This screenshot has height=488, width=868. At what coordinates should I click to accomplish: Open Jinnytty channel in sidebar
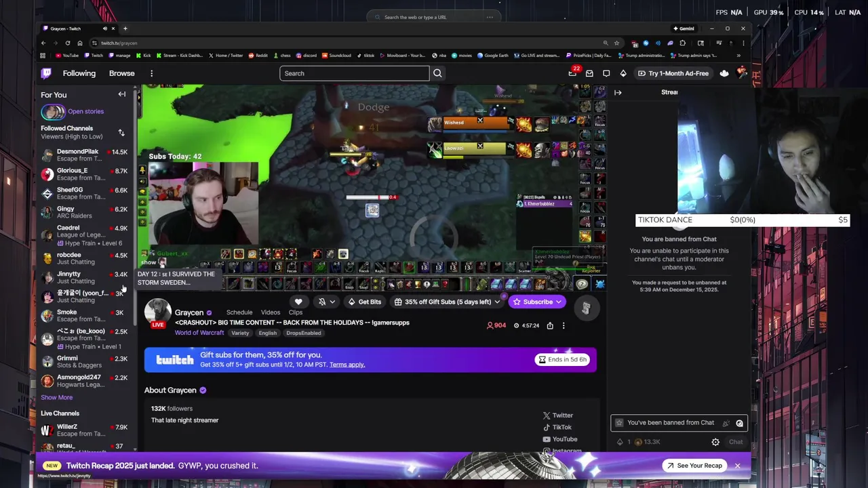pyautogui.click(x=84, y=277)
